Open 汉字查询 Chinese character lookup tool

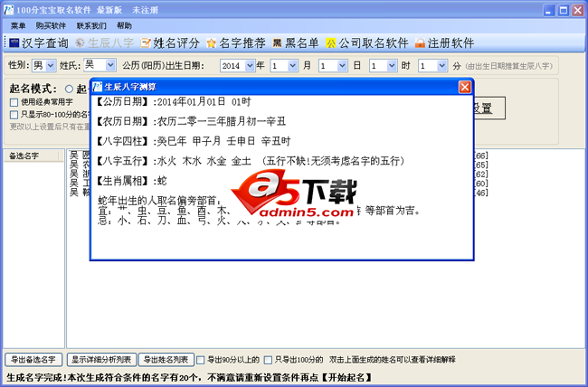coord(39,42)
